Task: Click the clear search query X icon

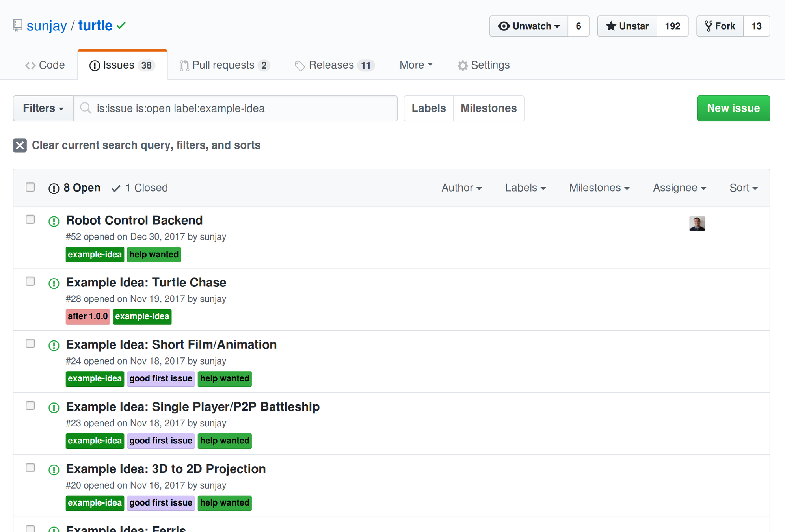Action: point(20,145)
